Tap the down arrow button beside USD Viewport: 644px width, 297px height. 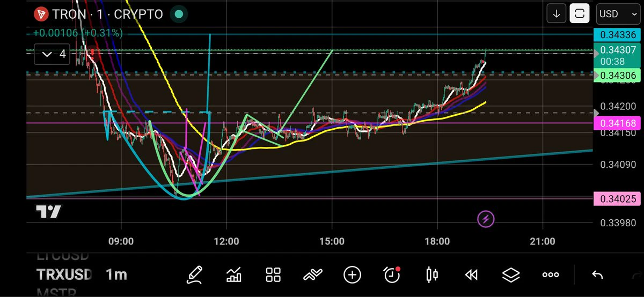point(557,14)
